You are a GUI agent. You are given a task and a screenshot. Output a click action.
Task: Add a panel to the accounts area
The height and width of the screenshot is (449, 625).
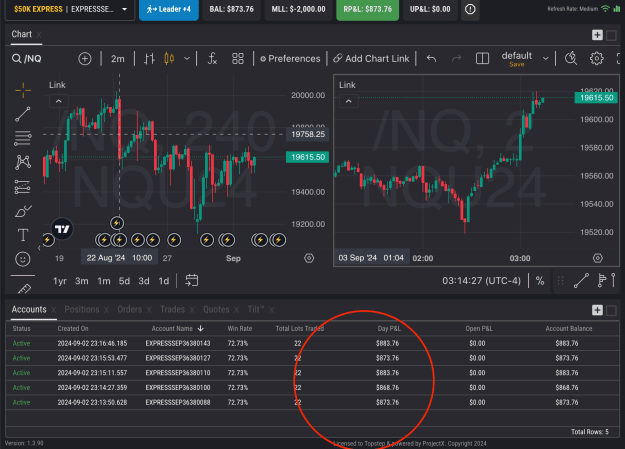597,310
